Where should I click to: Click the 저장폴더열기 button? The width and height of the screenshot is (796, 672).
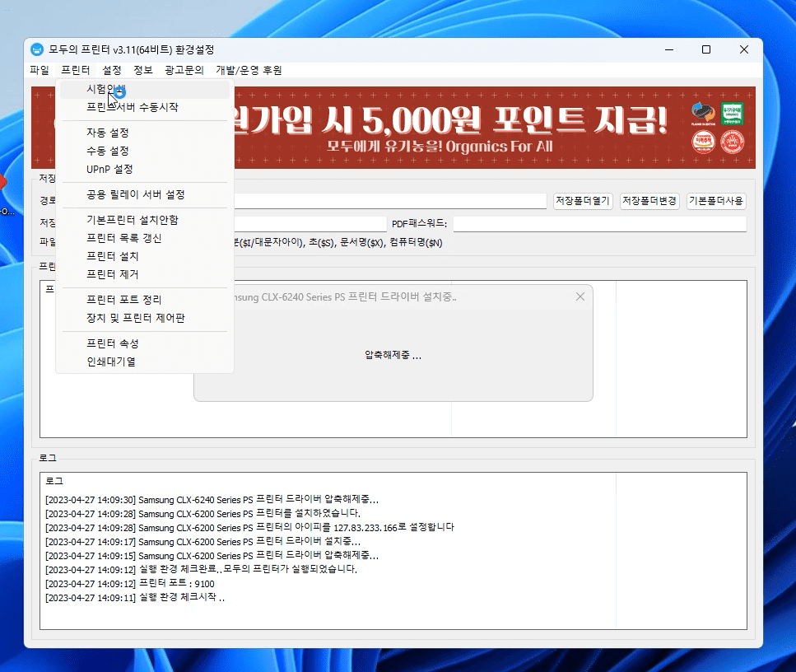[582, 201]
